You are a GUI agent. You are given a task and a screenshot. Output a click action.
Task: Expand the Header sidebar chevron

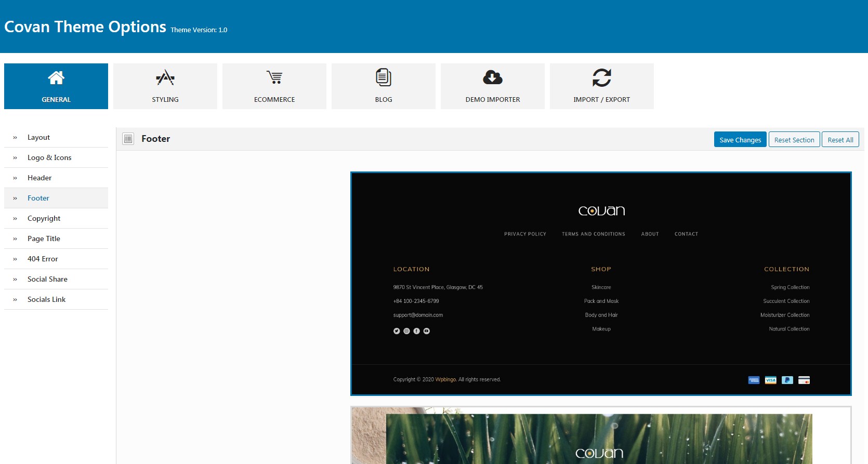click(x=15, y=178)
